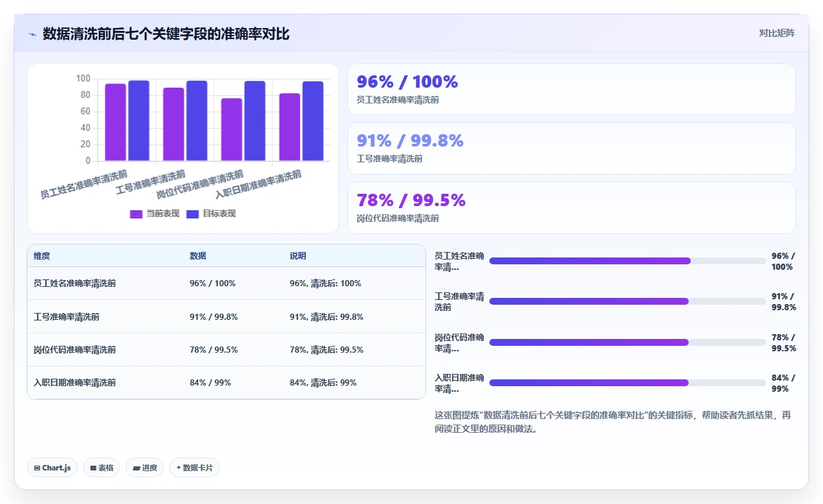Click the Chart.js tag chip

[52, 468]
